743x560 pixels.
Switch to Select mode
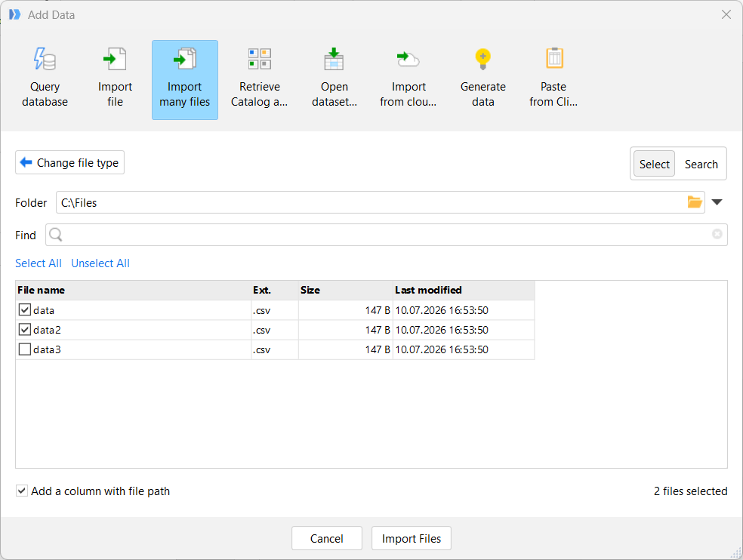pos(655,164)
